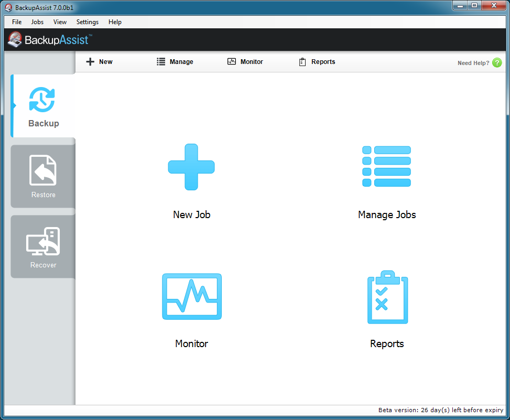Click the Monitor label below the graph icon
Viewport: 510px width, 420px height.
click(191, 343)
